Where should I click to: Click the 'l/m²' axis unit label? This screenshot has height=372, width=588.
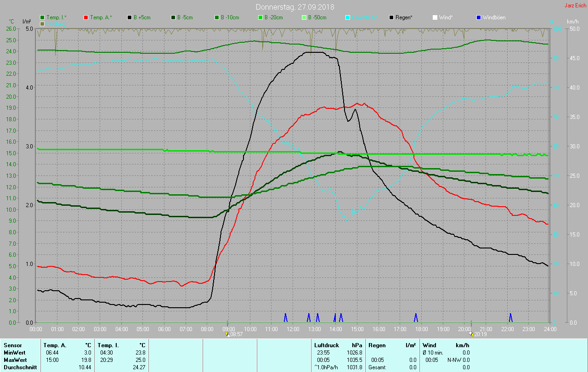pyautogui.click(x=27, y=22)
